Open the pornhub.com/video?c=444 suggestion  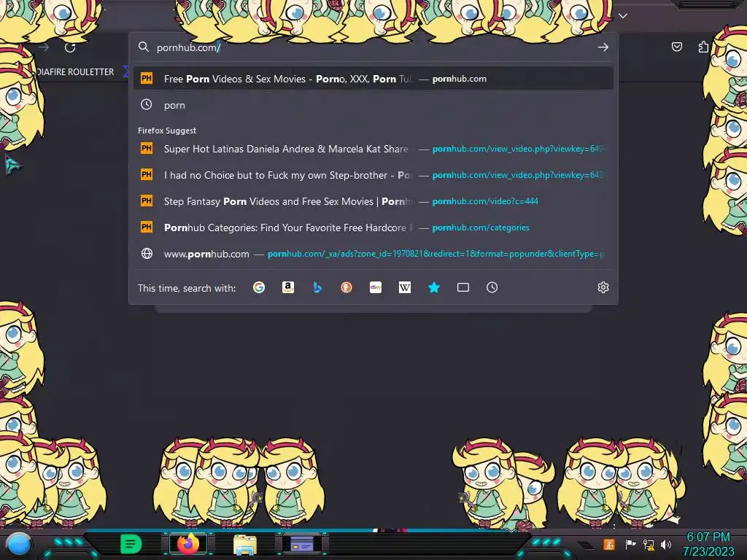pyautogui.click(x=373, y=201)
